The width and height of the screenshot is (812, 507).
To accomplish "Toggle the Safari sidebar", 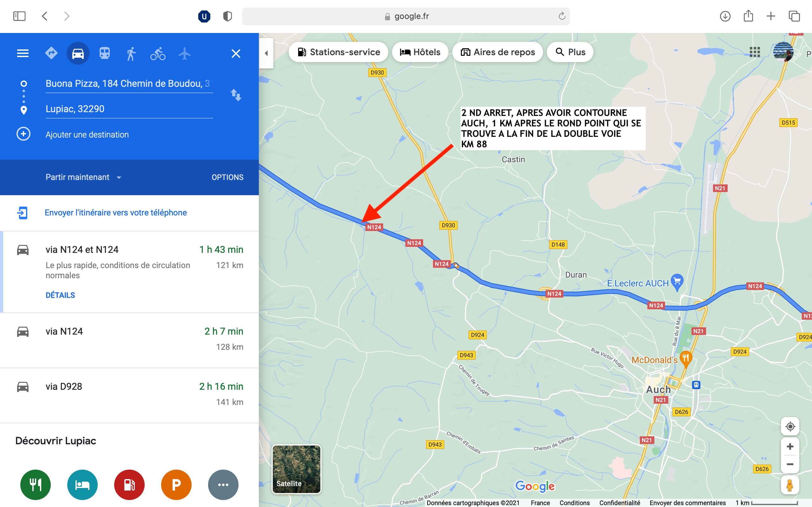I will tap(19, 16).
